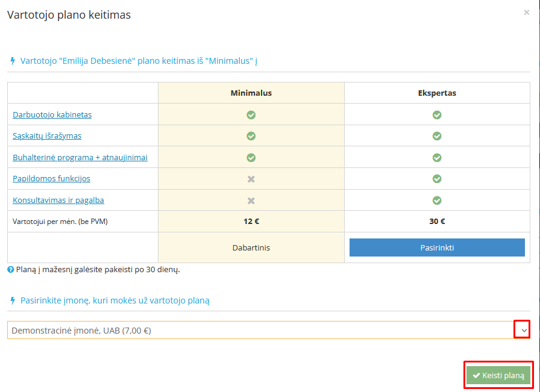The height and width of the screenshot is (392, 540).
Task: Click the Ekspertas column header
Action: point(437,93)
